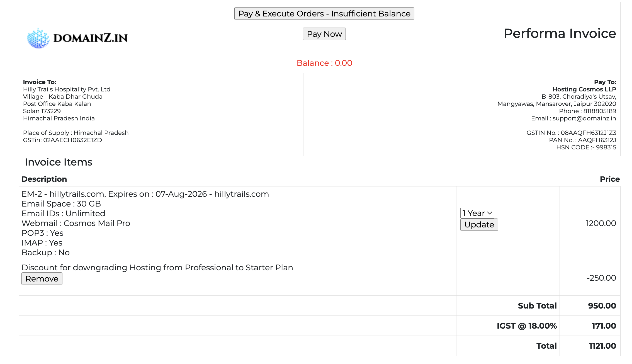Click the Pay Now button
This screenshot has height=364, width=632.
coord(324,34)
